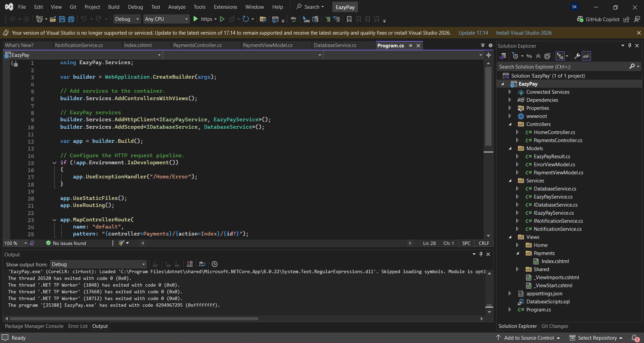Click Start Without Debugging outline play icon
This screenshot has width=644, height=343.
coord(222,19)
